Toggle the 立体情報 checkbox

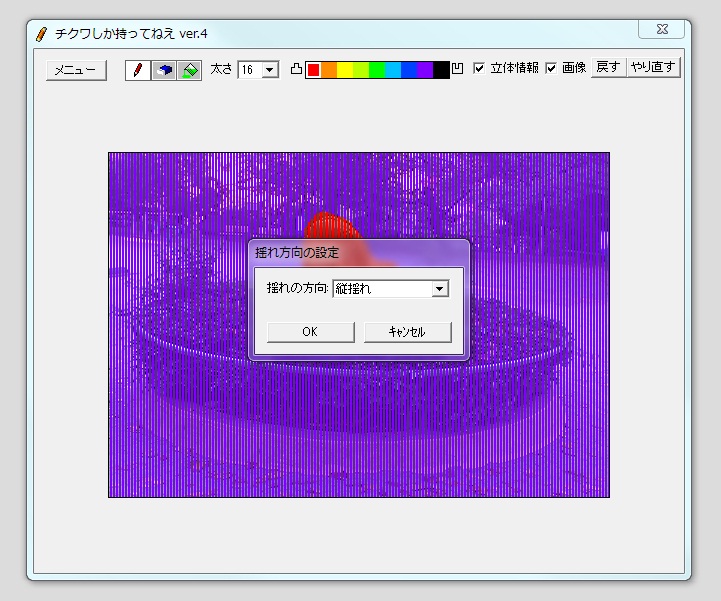(x=479, y=69)
